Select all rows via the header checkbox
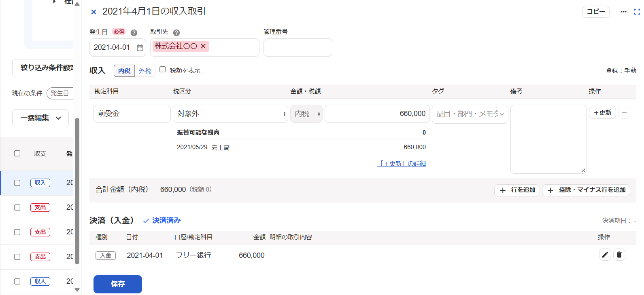644x295 pixels. (17, 154)
